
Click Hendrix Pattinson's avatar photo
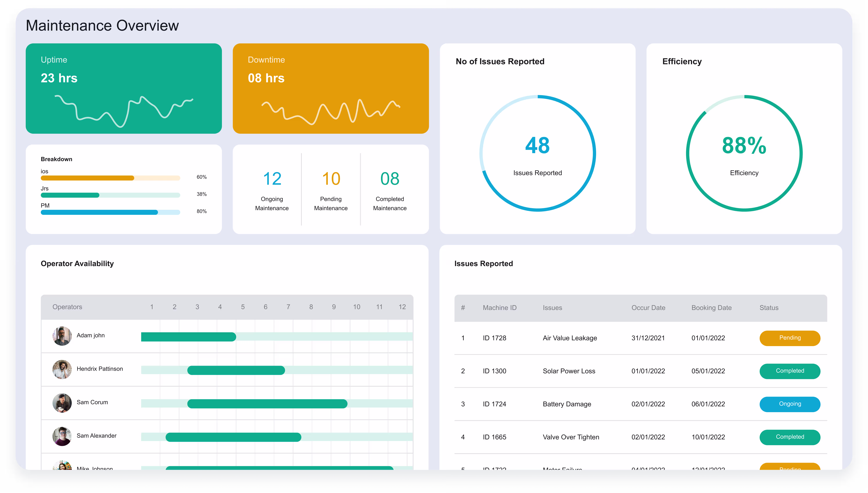(x=62, y=369)
